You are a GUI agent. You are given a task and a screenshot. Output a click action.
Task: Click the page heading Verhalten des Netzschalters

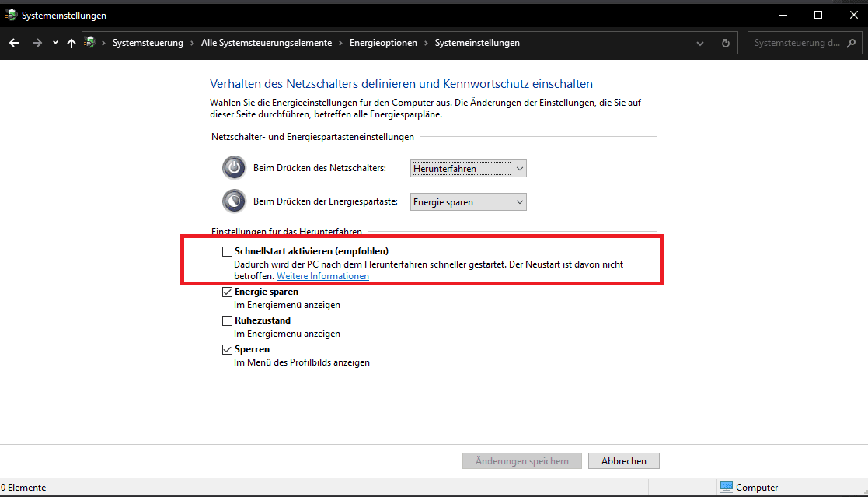click(x=401, y=84)
